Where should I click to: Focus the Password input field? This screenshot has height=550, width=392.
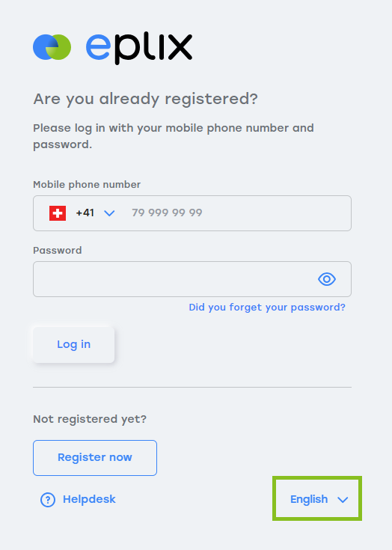point(192,279)
